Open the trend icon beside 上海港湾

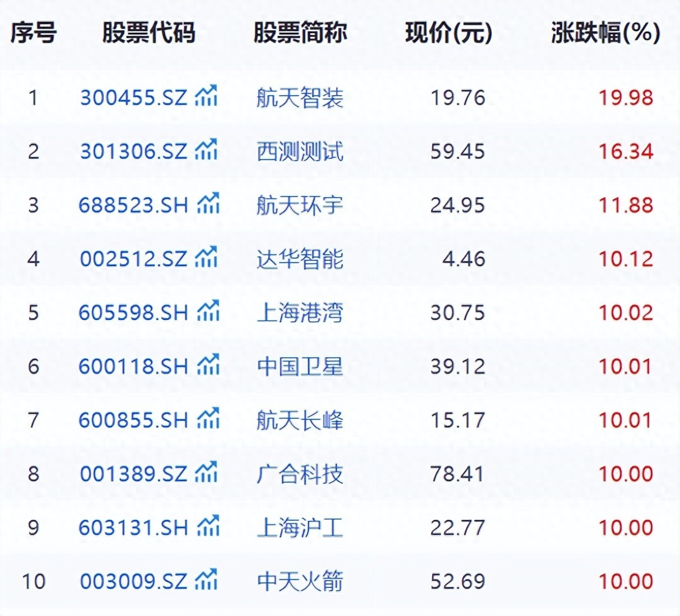coord(206,312)
